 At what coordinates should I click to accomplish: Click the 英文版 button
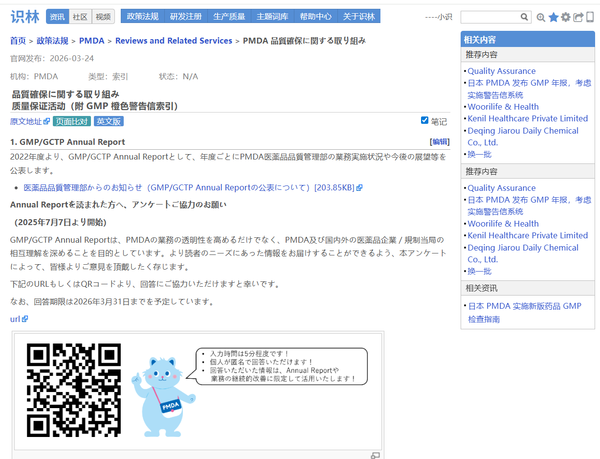click(x=108, y=121)
